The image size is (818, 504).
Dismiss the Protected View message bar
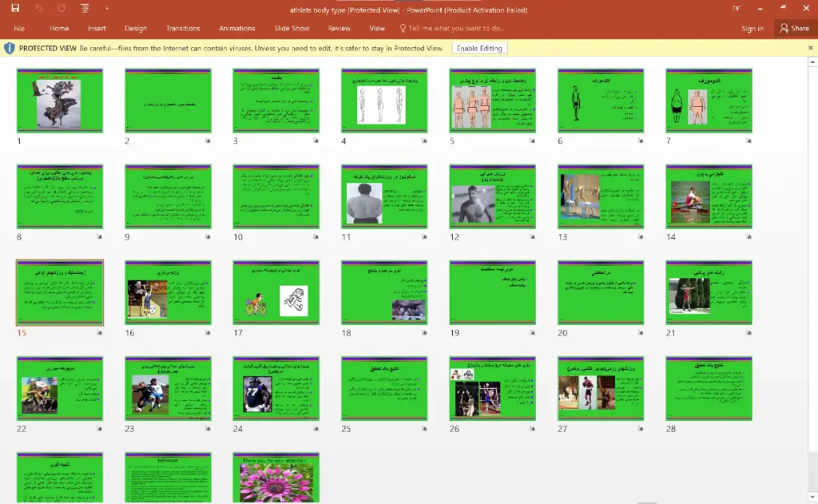click(810, 48)
